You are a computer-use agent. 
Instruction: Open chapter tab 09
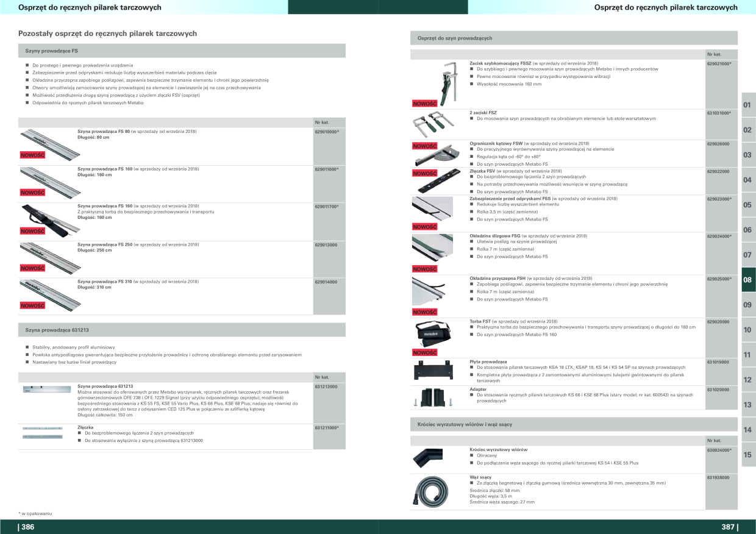[x=748, y=305]
